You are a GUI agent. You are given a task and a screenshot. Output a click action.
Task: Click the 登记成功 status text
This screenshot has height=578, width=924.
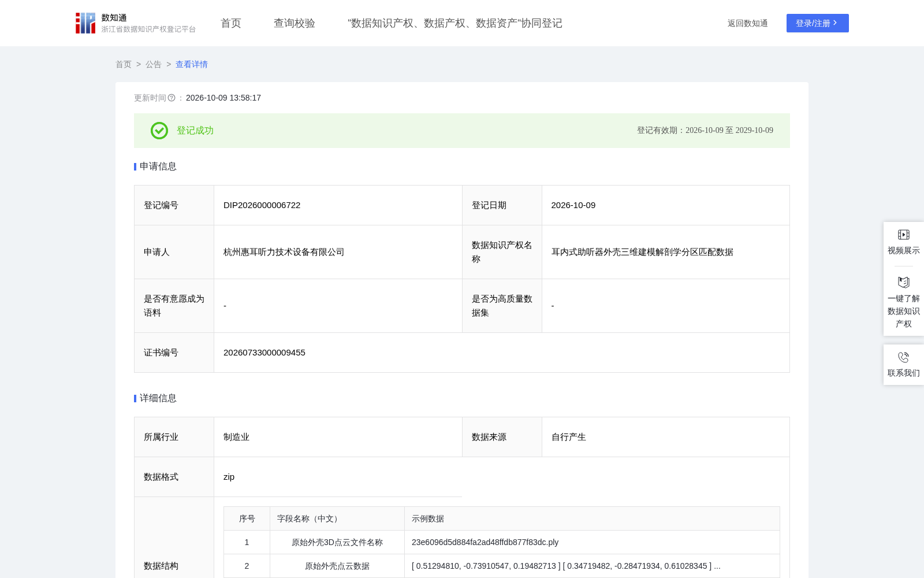click(x=195, y=131)
